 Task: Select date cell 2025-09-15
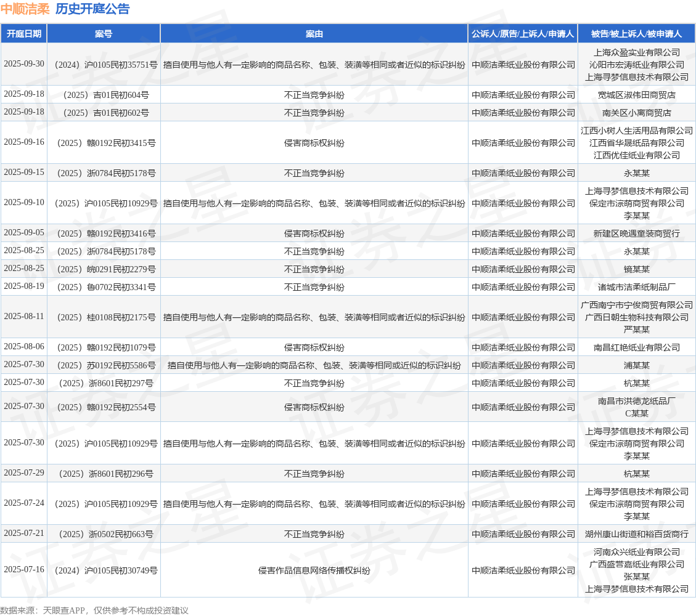(x=24, y=172)
